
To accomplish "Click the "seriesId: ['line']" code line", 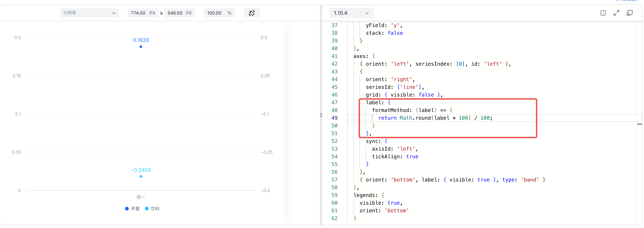I will click(395, 87).
